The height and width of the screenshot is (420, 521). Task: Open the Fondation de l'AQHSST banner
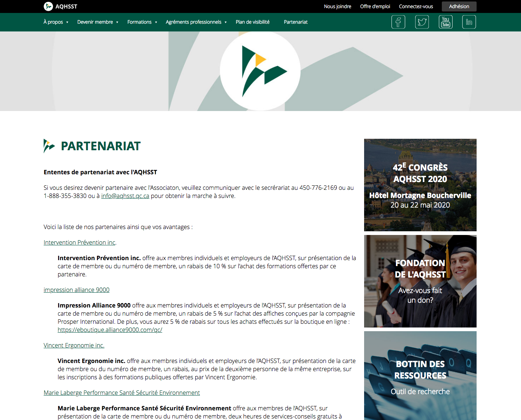(420, 281)
